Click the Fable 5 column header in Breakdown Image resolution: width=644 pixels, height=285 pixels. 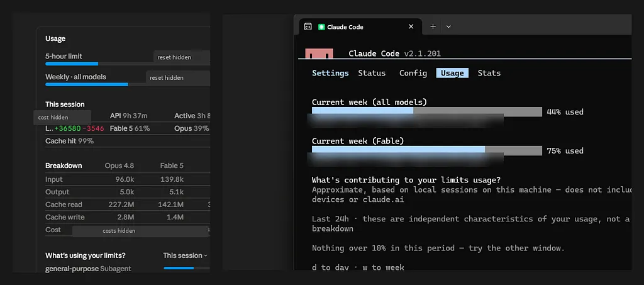(x=172, y=166)
